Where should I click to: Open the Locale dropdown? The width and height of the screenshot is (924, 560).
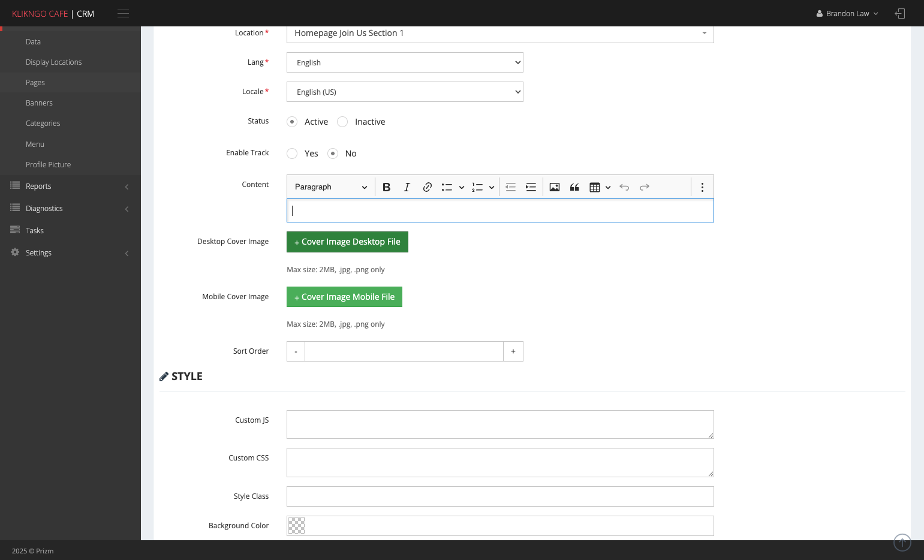pyautogui.click(x=405, y=92)
